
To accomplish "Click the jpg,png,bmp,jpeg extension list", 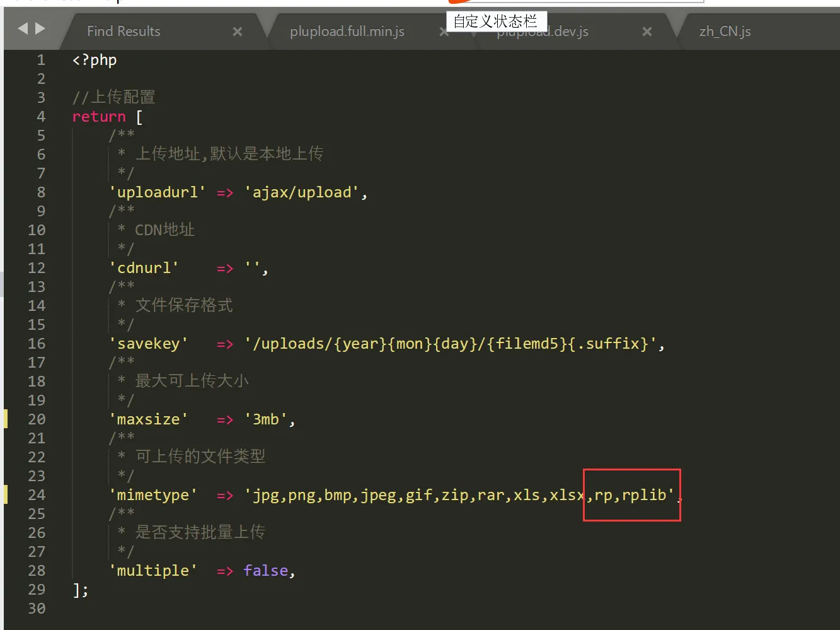I will (325, 495).
